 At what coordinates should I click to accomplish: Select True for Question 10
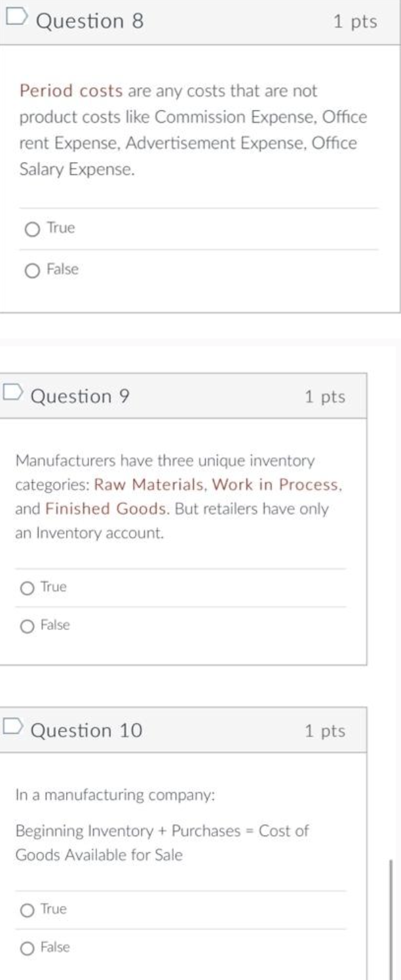pyautogui.click(x=26, y=909)
